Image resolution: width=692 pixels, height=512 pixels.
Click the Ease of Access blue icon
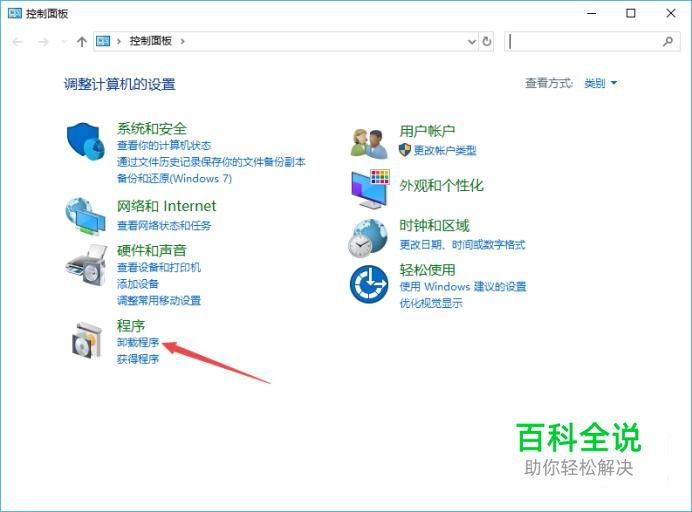coord(369,284)
